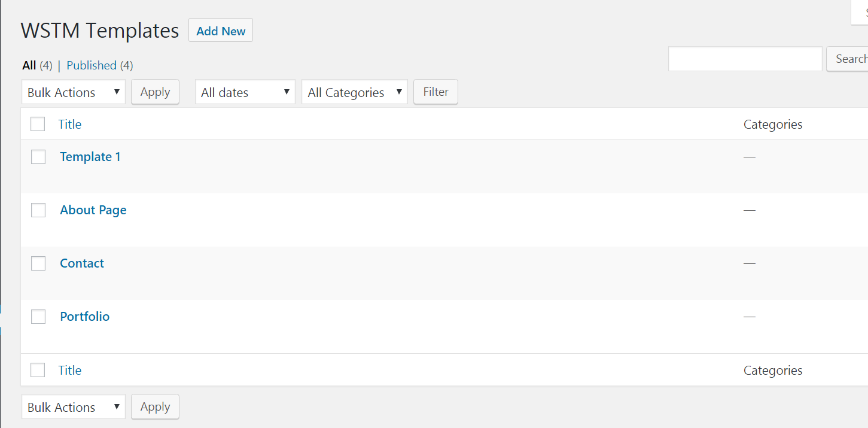Viewport: 868px width, 428px height.
Task: Click the Filter button
Action: [x=435, y=92]
